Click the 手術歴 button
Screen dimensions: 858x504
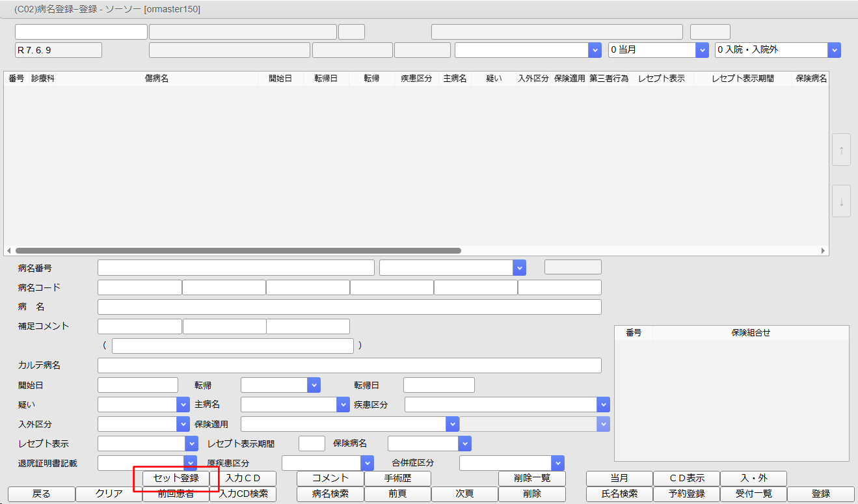tap(397, 478)
